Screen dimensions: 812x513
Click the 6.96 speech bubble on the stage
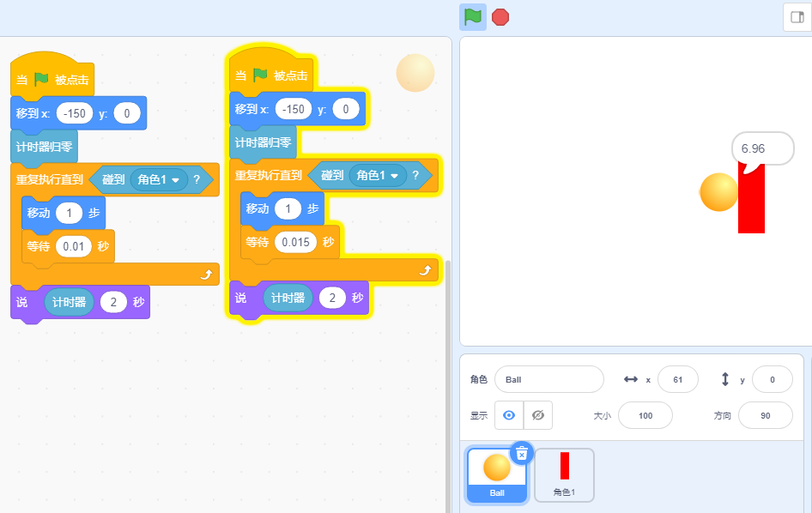point(762,149)
